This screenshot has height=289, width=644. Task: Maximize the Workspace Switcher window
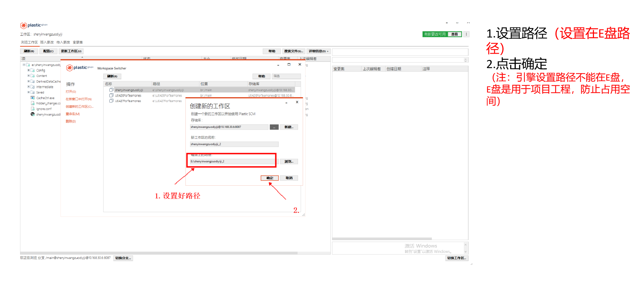(x=289, y=64)
